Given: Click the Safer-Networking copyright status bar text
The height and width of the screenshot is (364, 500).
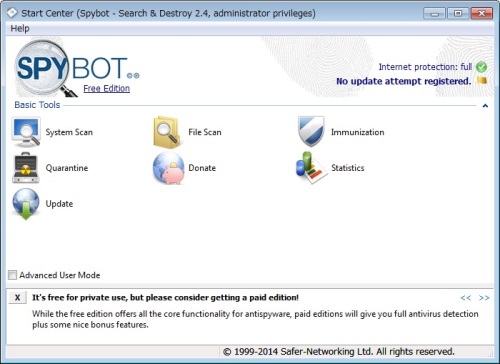Looking at the screenshot, I should click(339, 351).
